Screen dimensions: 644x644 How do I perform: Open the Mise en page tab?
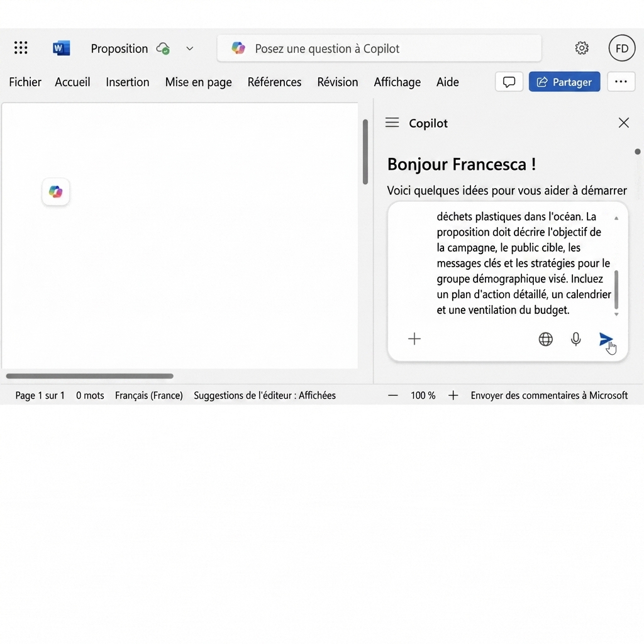198,82
